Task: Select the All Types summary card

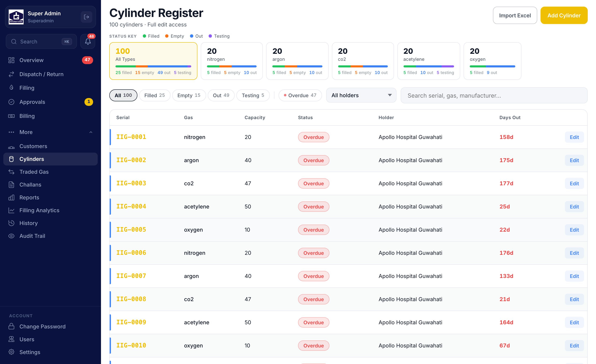Action: pos(153,61)
